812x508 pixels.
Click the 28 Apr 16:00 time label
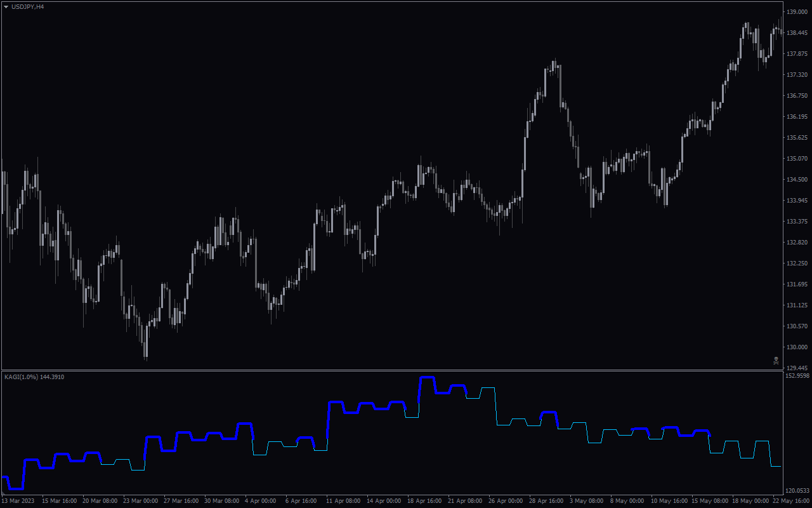547,501
